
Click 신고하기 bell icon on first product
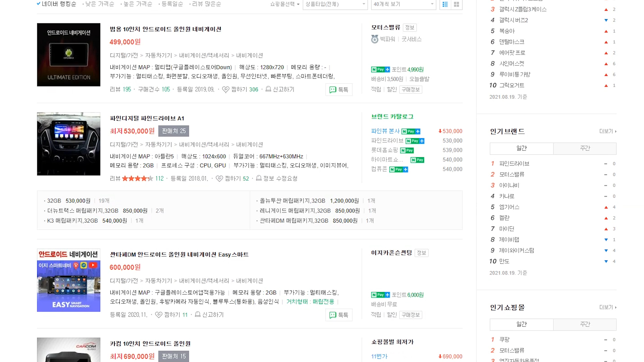(x=268, y=89)
